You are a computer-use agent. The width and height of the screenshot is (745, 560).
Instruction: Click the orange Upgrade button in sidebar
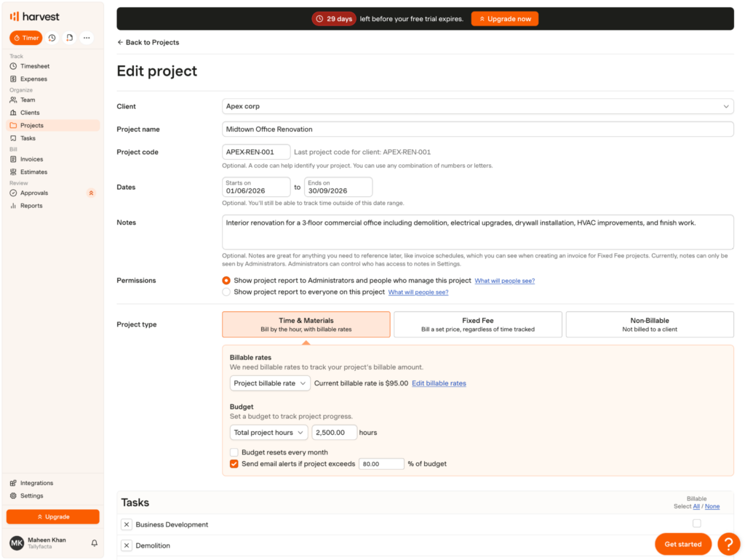click(52, 517)
